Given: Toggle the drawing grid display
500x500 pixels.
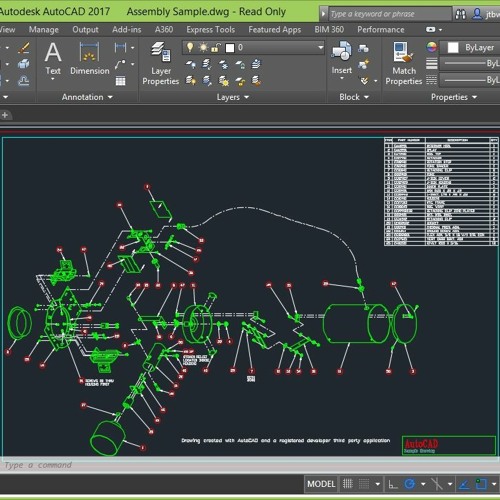Looking at the screenshot, I should (348, 483).
